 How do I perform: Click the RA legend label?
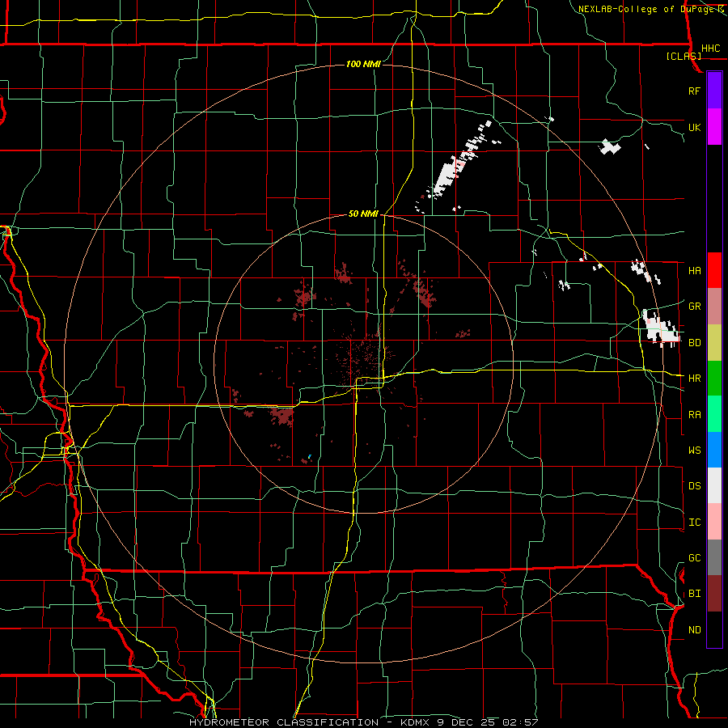(x=694, y=415)
